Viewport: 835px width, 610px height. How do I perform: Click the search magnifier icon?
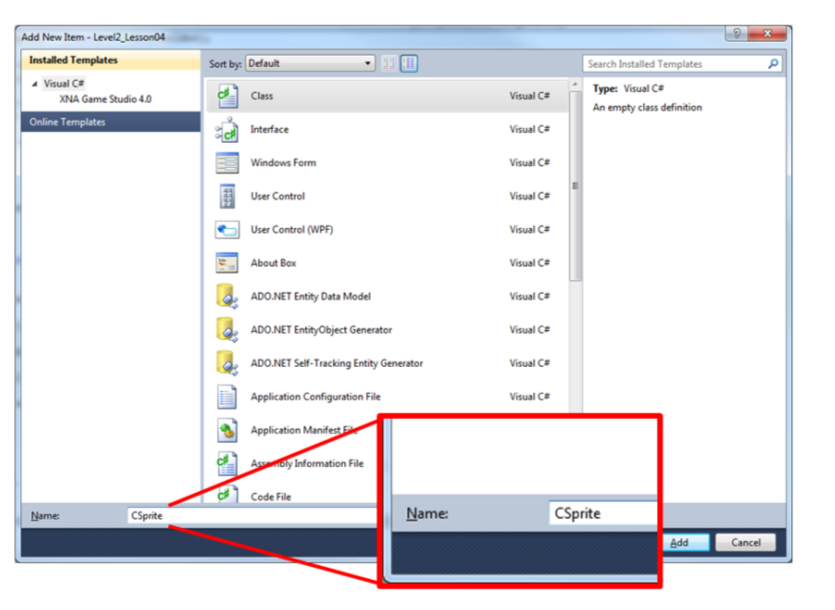click(772, 64)
